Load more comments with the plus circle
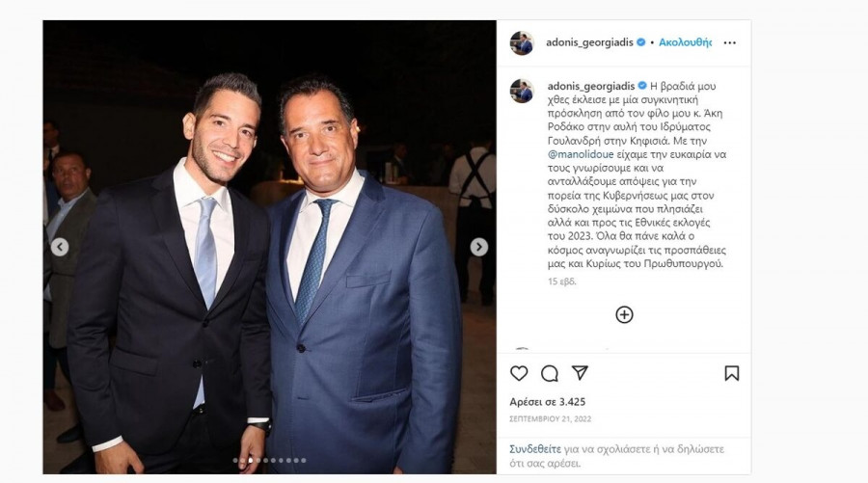Screen dimensions: 868x483 pyautogui.click(x=624, y=314)
